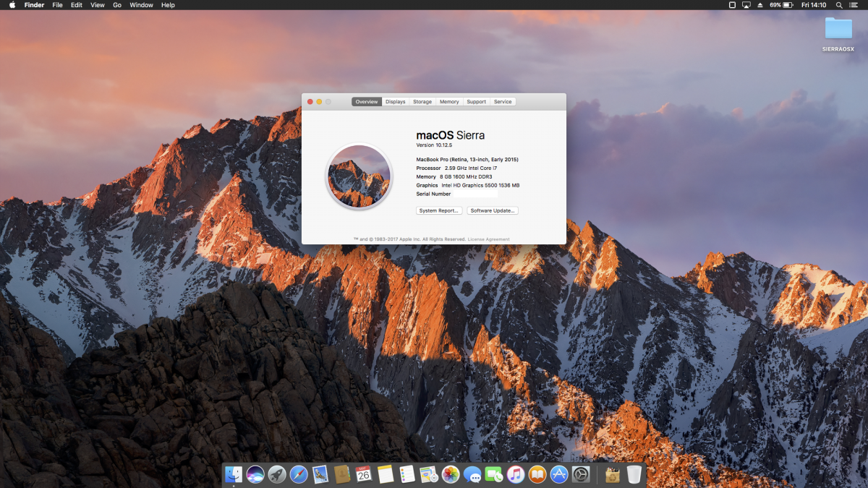Screen dimensions: 868x488
Task: Launch Safari from the Dock
Action: click(x=299, y=474)
